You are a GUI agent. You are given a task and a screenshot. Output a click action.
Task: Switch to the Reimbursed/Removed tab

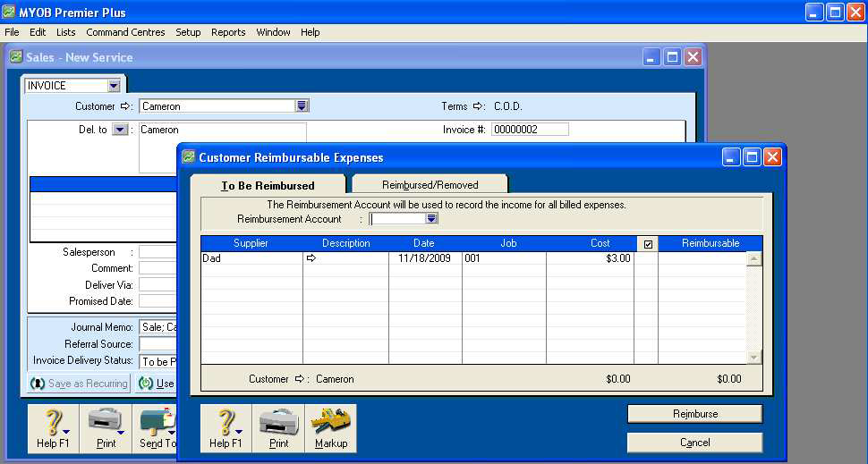coord(430,185)
